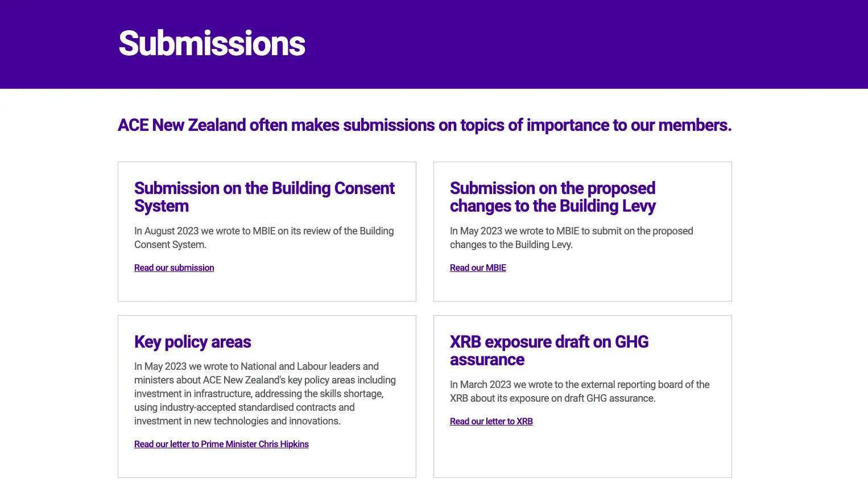This screenshot has width=868, height=491.
Task: Click the 'proposed changes to the Building Levy' heading
Action: coord(552,197)
